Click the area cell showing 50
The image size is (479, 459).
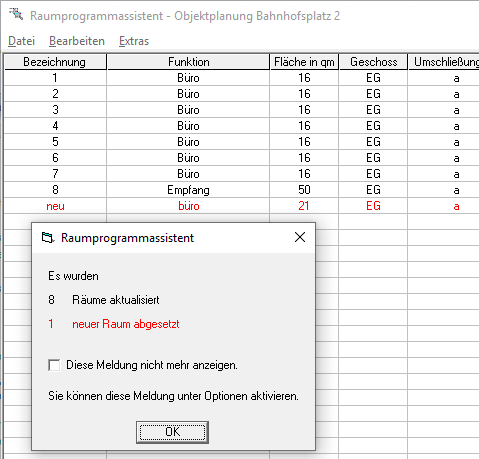tap(304, 190)
